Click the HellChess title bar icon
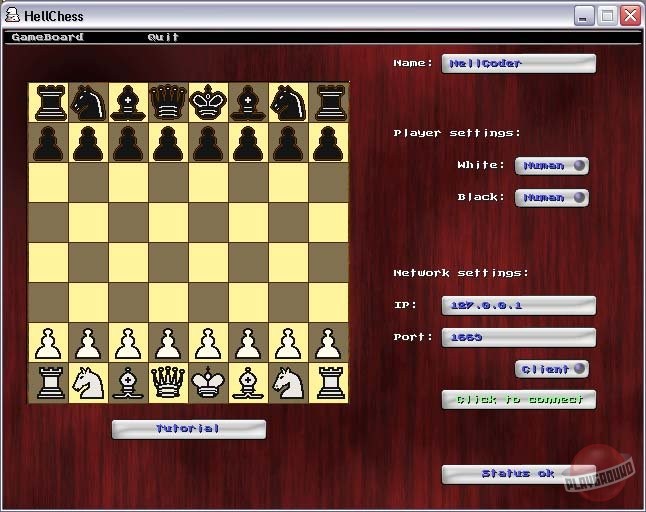646x512 pixels. tap(12, 16)
